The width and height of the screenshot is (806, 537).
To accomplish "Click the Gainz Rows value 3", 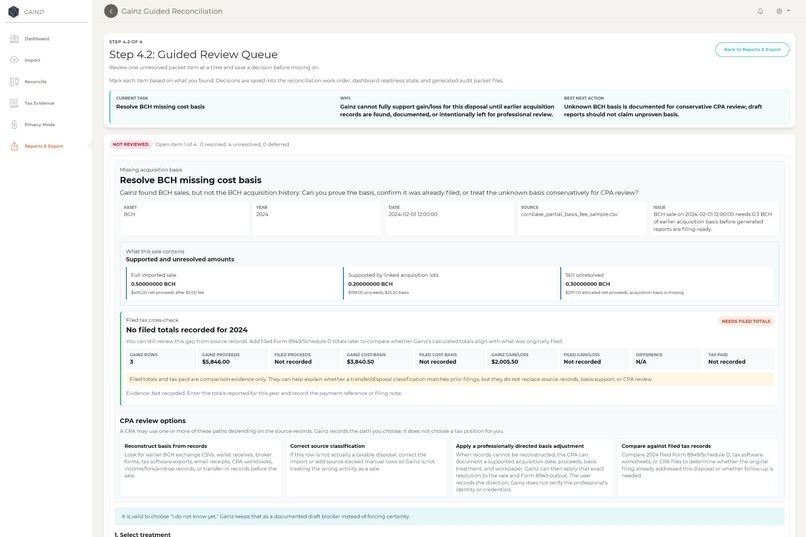I will pyautogui.click(x=132, y=362).
